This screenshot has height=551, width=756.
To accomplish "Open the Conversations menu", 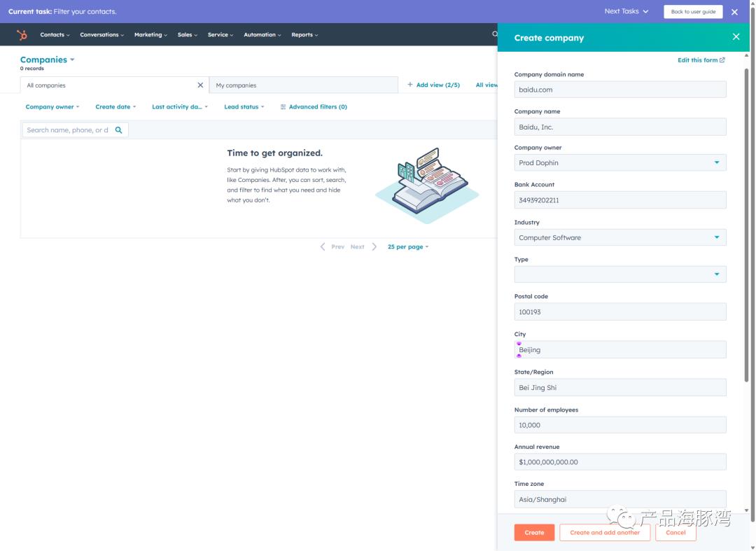I will pyautogui.click(x=101, y=35).
